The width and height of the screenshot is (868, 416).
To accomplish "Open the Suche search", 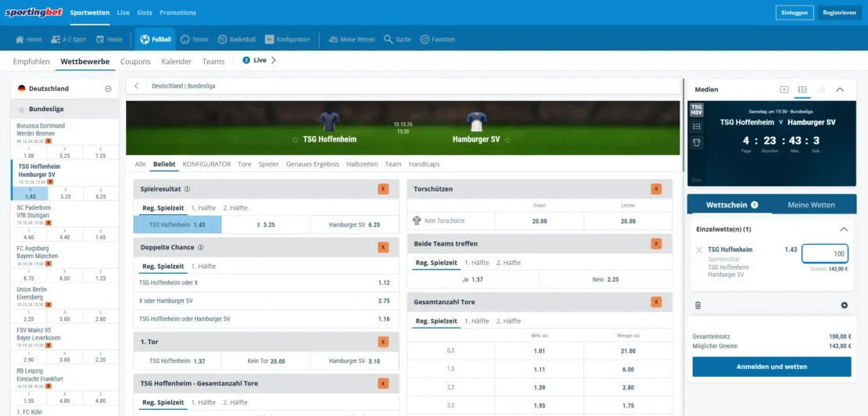I will click(x=397, y=39).
